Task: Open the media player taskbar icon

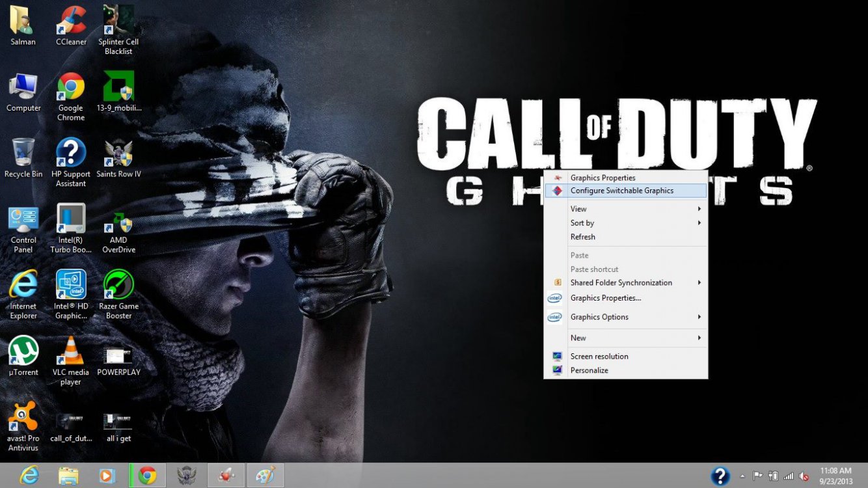Action: pos(107,476)
